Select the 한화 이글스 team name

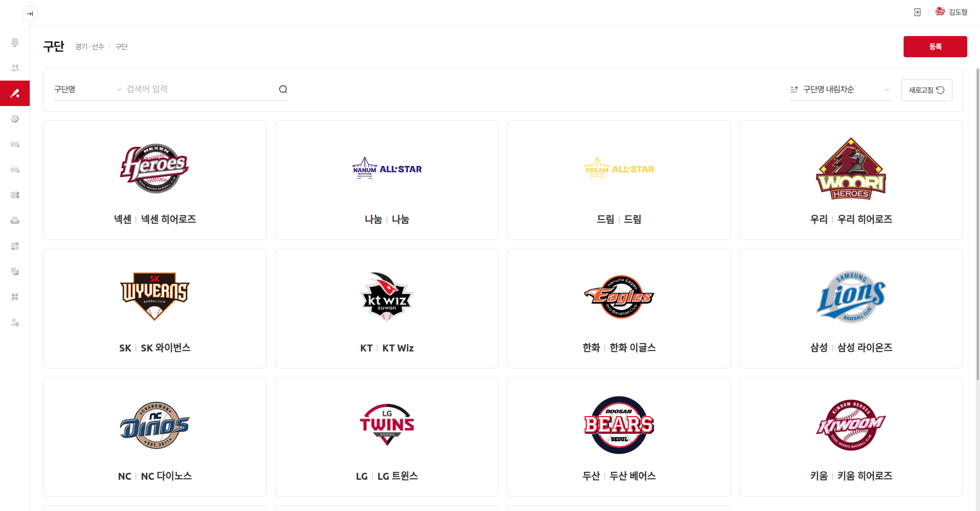(x=632, y=348)
